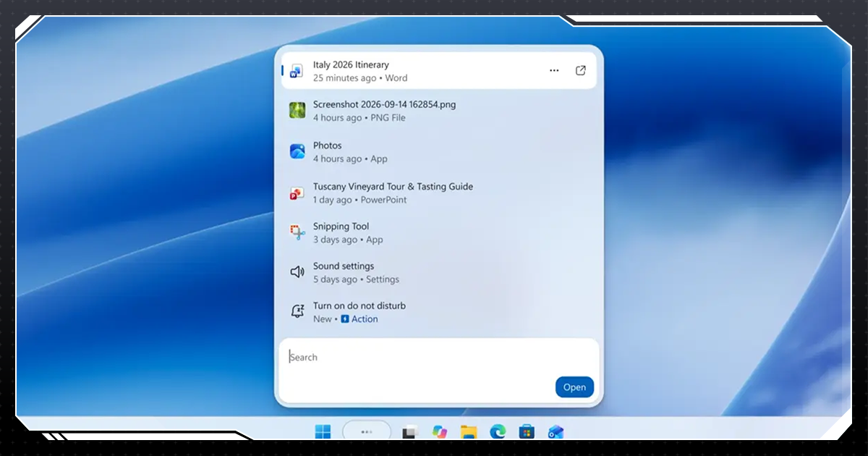Viewport: 868px width, 456px height.
Task: Open Outlook from the taskbar
Action: (x=556, y=432)
